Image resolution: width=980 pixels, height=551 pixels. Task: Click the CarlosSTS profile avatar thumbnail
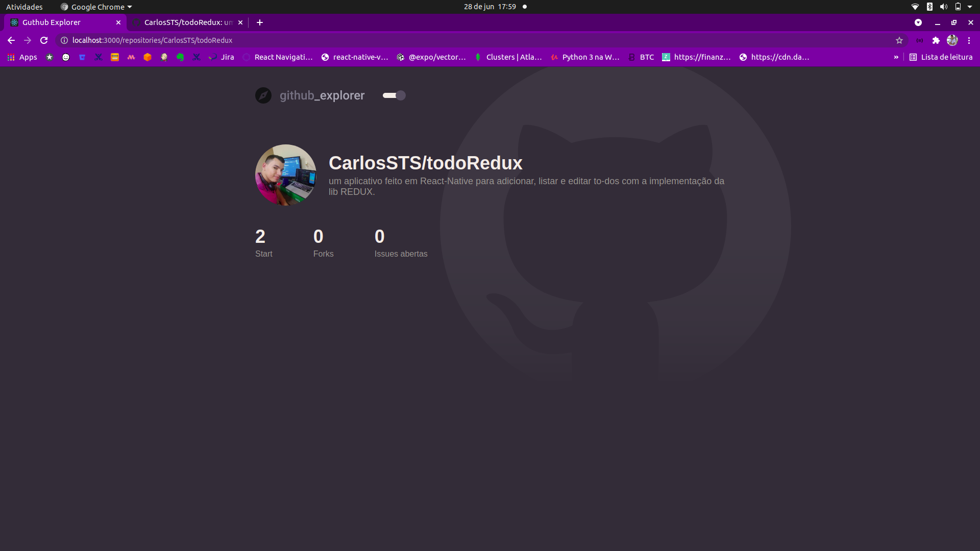tap(285, 176)
